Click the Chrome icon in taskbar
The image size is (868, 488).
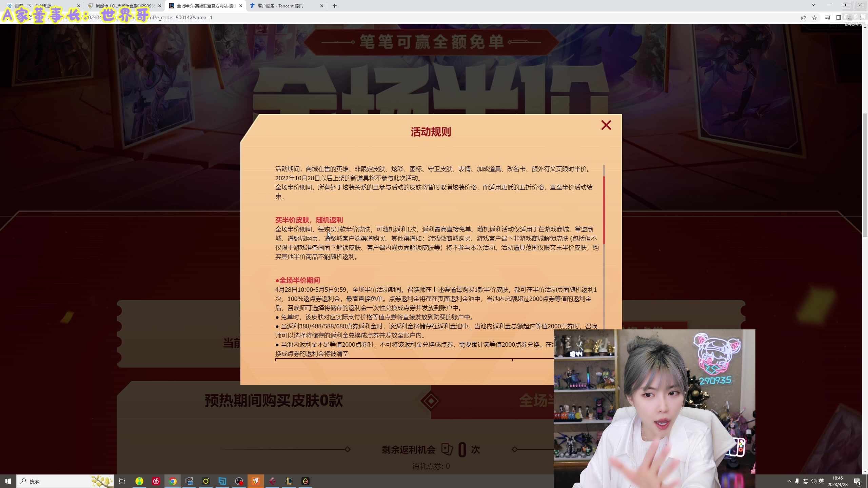[173, 481]
